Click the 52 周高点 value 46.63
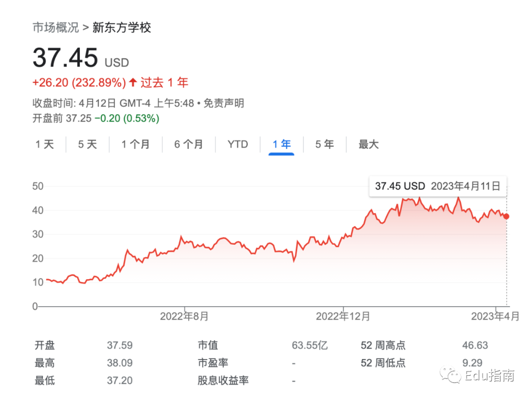 point(475,345)
